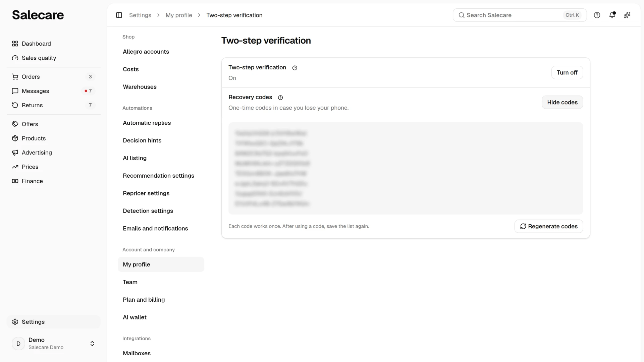Image resolution: width=644 pixels, height=362 pixels.
Task: Click the Orders cart icon
Action: [x=15, y=77]
